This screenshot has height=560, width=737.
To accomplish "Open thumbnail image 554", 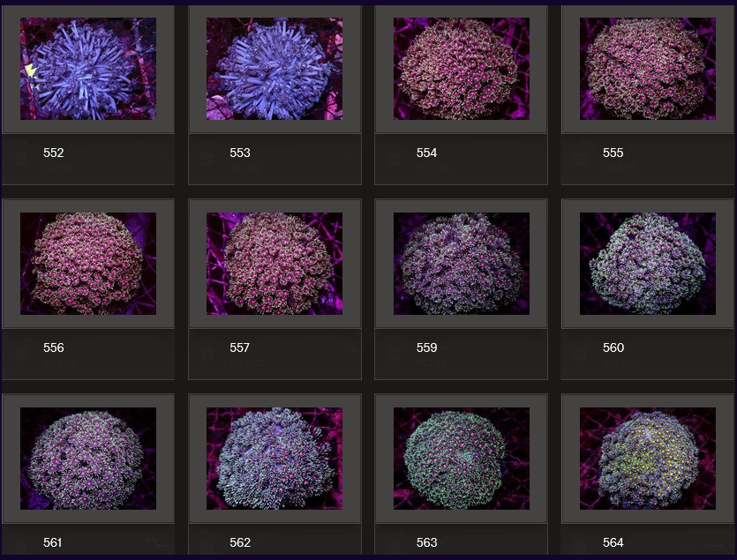I will [462, 69].
